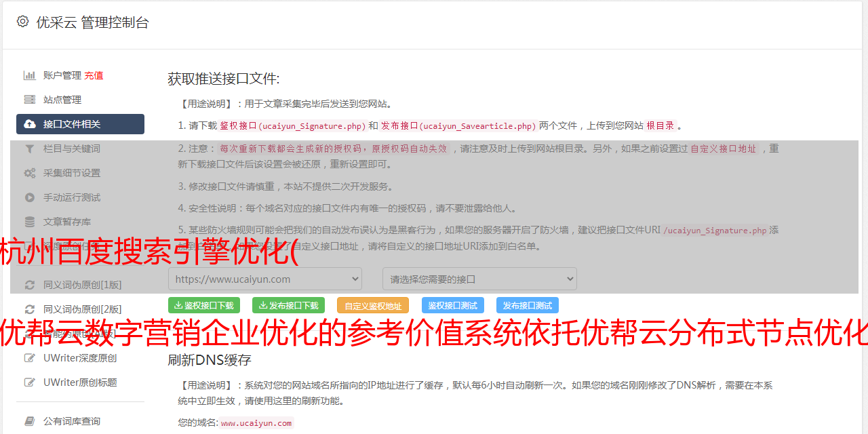The image size is (868, 434).
Task: Click the green 发布接口下载 button
Action: coord(288,305)
